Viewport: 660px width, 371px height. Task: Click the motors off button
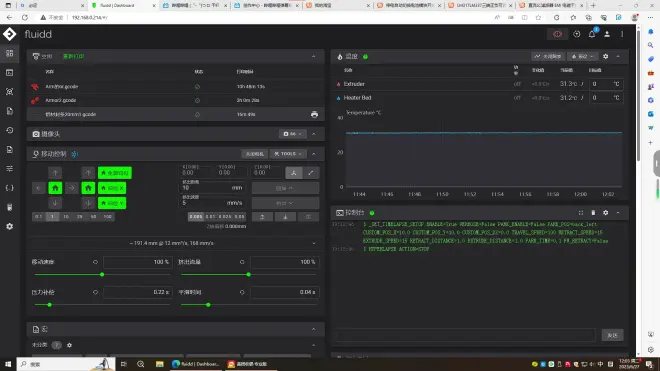[255, 154]
